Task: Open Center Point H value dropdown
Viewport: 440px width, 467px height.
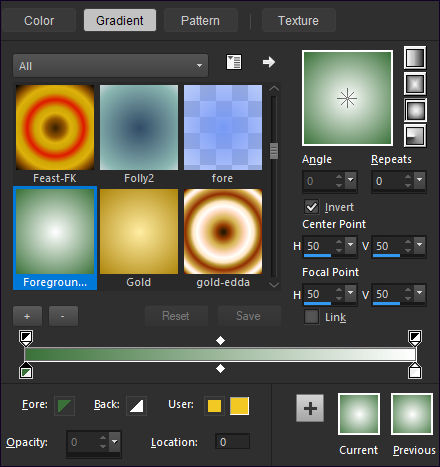Action: [350, 245]
